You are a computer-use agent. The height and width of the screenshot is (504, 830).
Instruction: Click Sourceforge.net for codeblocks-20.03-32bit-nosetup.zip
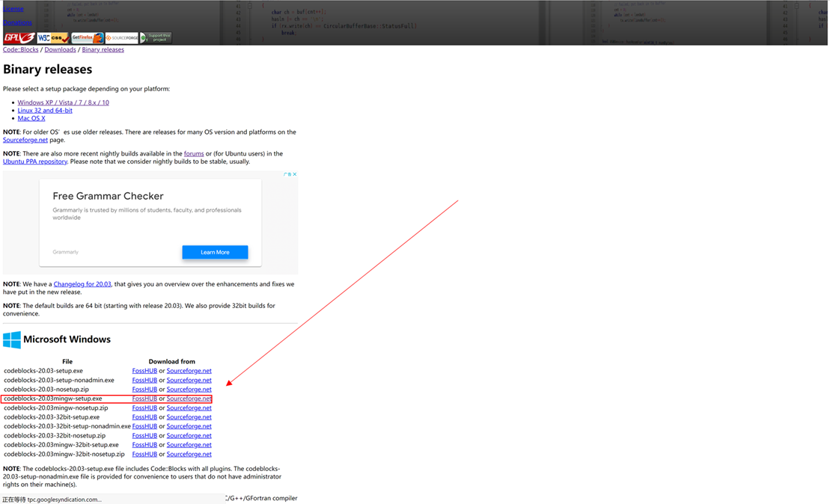[189, 436]
